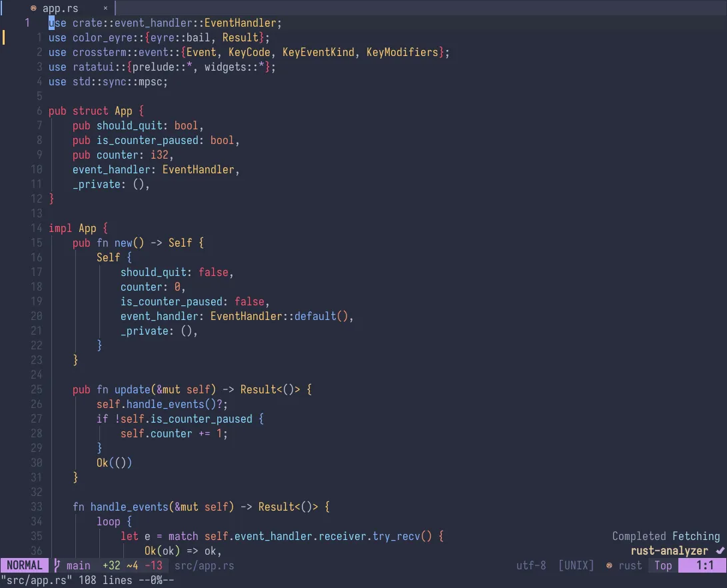Place cursor on pub struct App line
This screenshot has height=588, width=727.
point(97,111)
